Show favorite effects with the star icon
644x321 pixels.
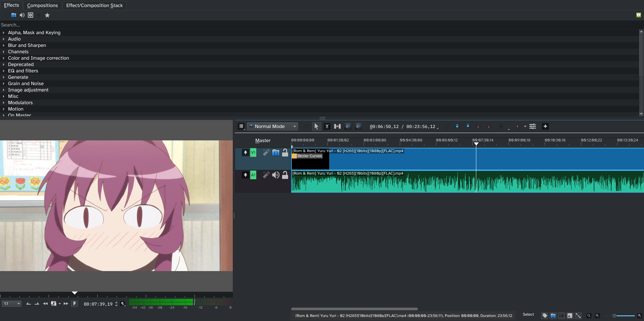[47, 15]
